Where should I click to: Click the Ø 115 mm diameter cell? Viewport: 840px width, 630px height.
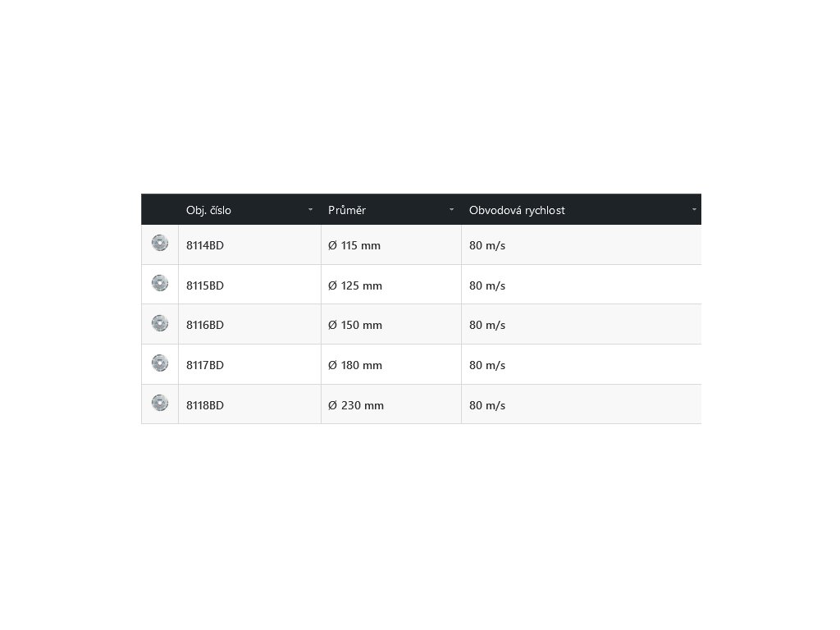354,245
